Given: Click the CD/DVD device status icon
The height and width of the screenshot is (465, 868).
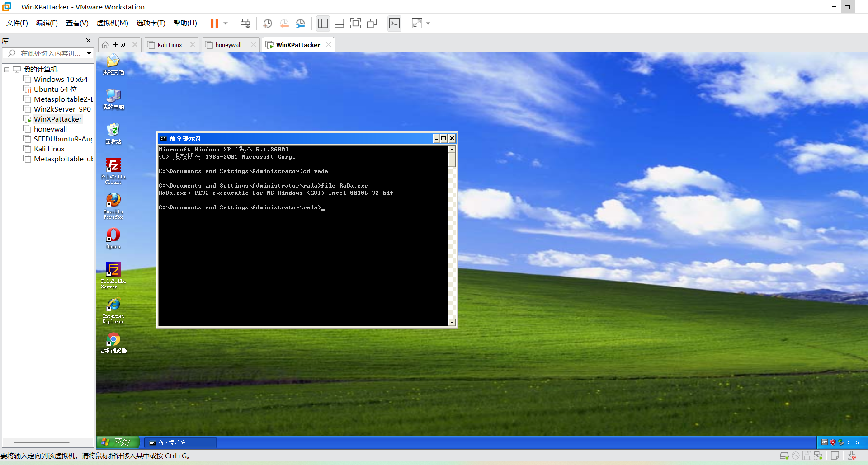Looking at the screenshot, I should coord(796,456).
